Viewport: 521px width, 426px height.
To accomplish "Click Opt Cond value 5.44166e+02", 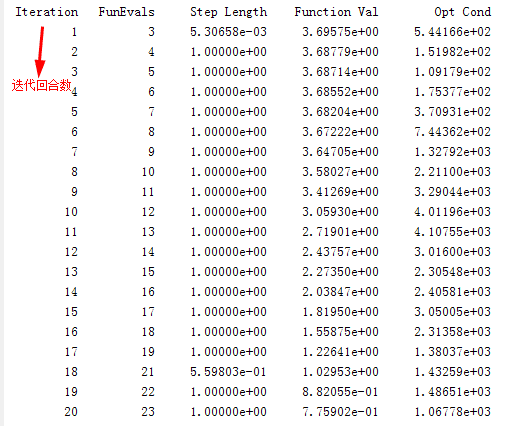I will pyautogui.click(x=452, y=32).
